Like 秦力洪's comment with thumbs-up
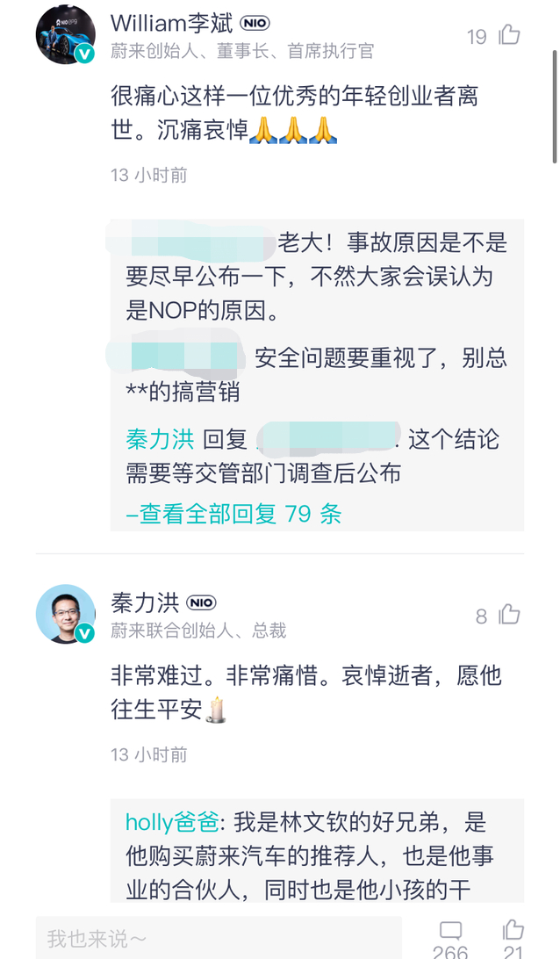 [x=510, y=615]
